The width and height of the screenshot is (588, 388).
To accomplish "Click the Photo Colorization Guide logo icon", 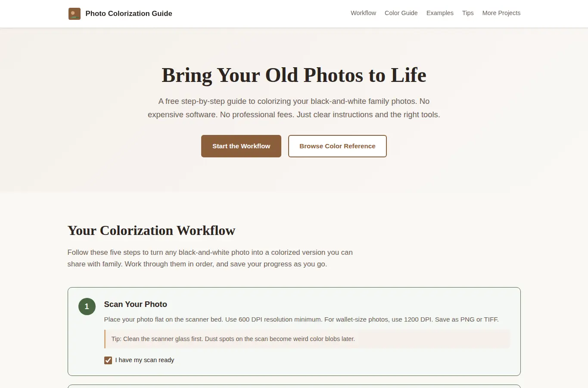I will click(75, 14).
